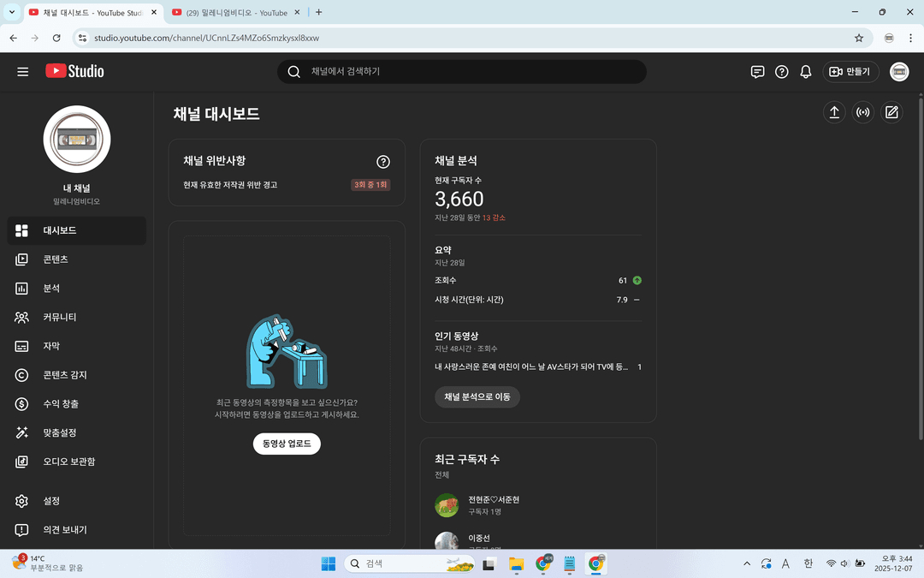This screenshot has height=578, width=924.
Task: Click the channel profile avatar thumbnail
Action: click(x=76, y=139)
